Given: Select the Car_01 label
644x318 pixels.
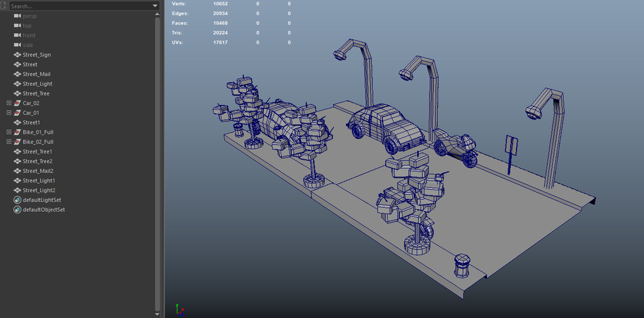Looking at the screenshot, I should [31, 113].
